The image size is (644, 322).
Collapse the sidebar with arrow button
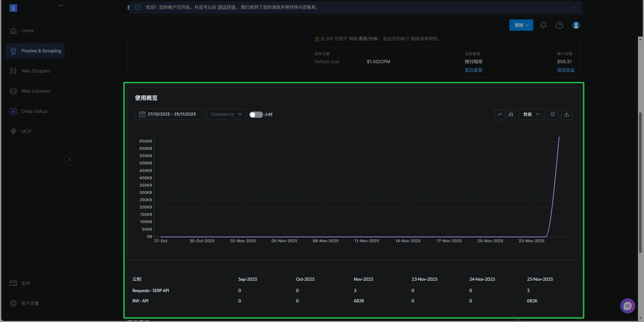click(70, 160)
